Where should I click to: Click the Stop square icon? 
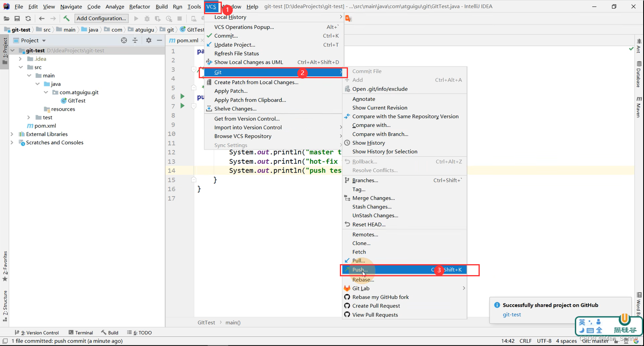coord(180,18)
